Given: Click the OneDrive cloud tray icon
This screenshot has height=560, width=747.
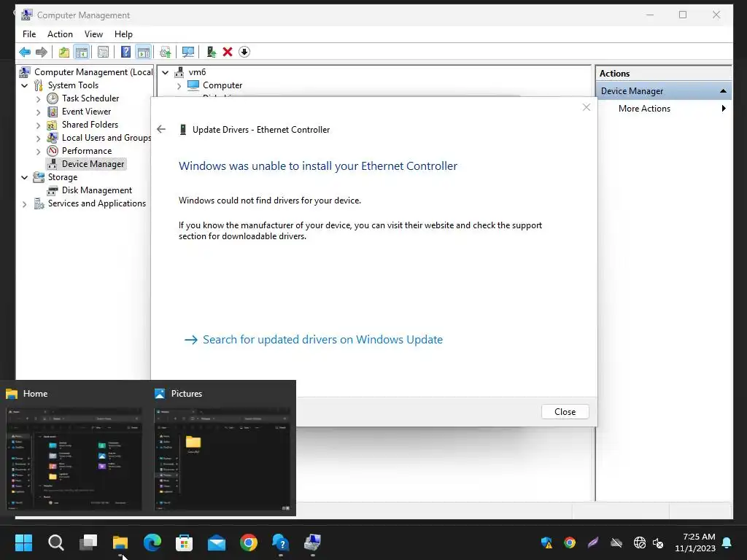Looking at the screenshot, I should coord(616,542).
